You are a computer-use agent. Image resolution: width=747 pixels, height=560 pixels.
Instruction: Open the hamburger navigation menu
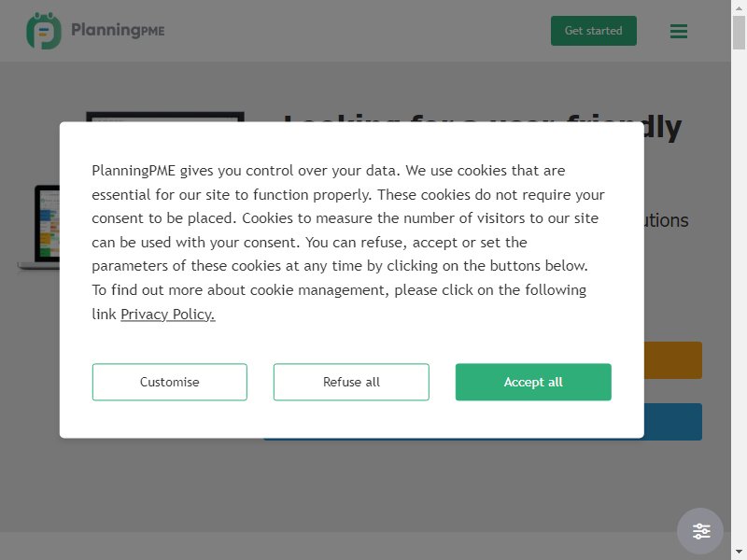[x=679, y=32]
